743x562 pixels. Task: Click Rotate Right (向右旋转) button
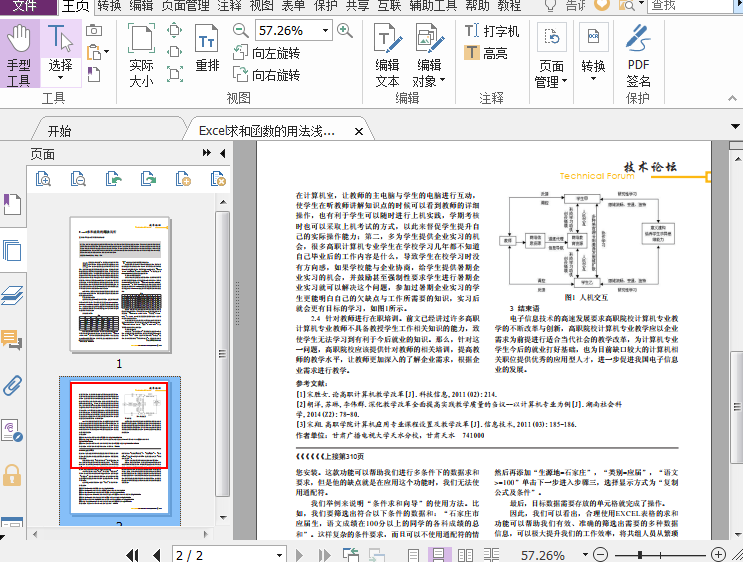[x=266, y=75]
